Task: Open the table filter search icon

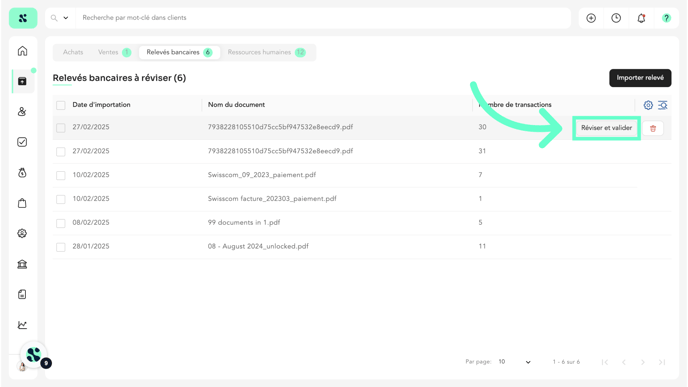Action: [663, 105]
